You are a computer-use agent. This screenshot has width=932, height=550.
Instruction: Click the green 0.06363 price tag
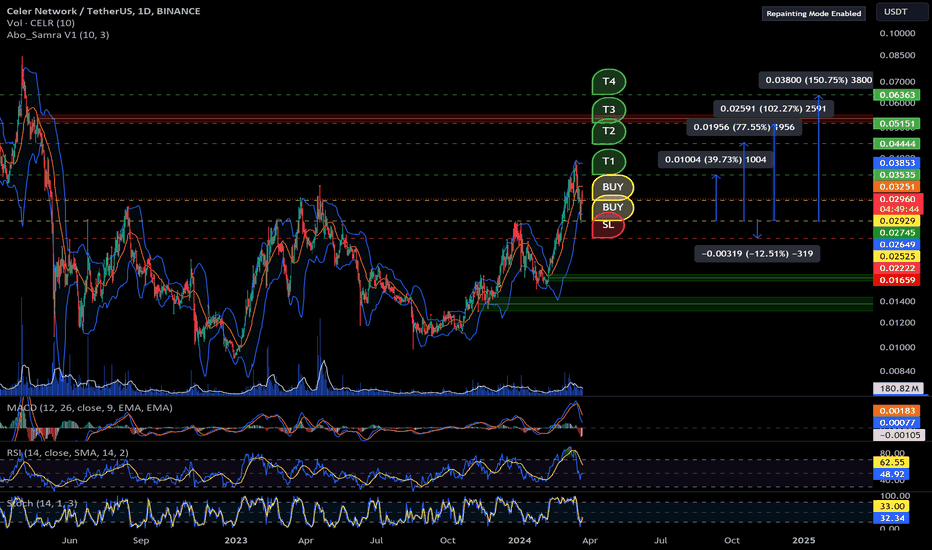[x=897, y=95]
